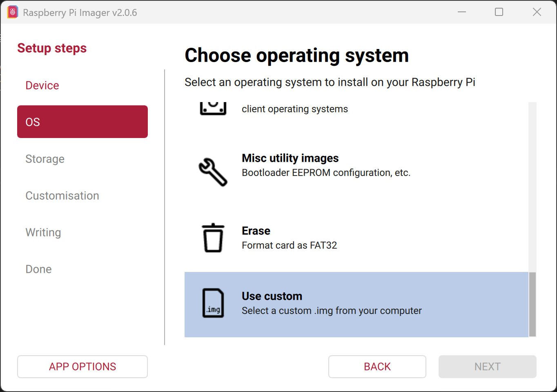Screen dimensions: 557x392
Task: Click the Erase trash can icon
Action: 213,237
